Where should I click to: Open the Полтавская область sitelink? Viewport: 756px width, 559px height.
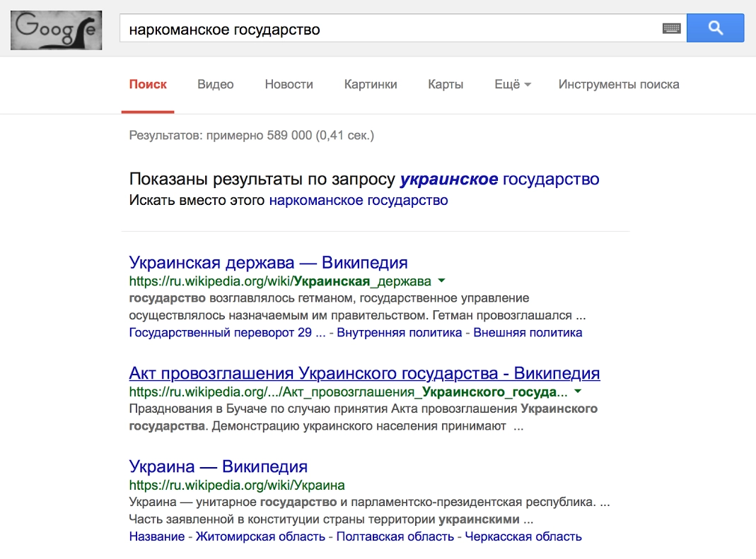395,536
